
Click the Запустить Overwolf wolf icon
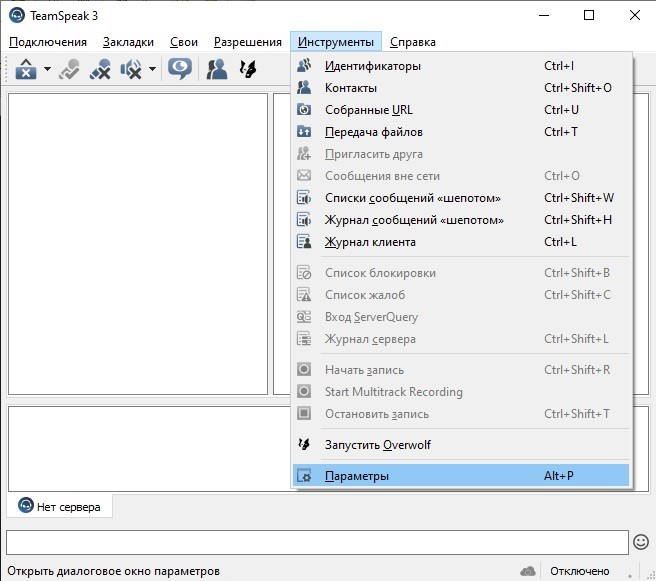point(304,445)
